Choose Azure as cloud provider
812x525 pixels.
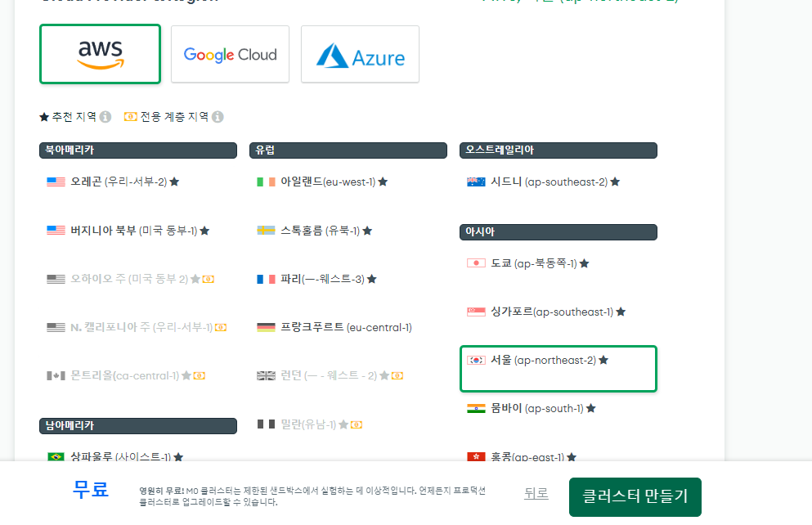(360, 54)
